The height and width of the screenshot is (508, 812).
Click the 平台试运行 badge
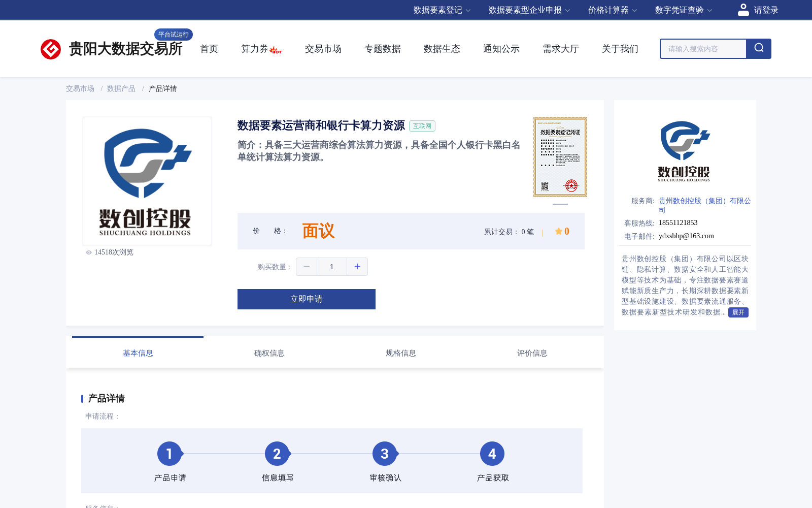coord(174,35)
